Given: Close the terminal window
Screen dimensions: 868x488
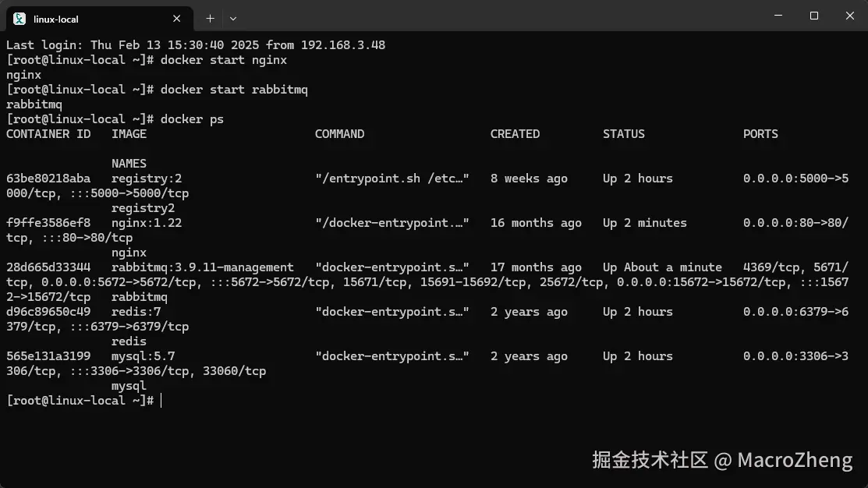Looking at the screenshot, I should [850, 16].
